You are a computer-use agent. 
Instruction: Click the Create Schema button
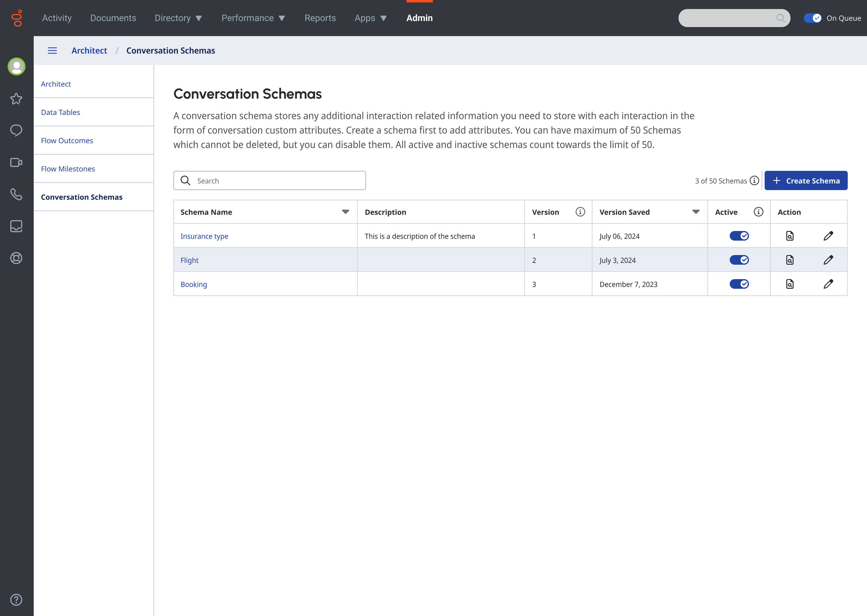806,180
